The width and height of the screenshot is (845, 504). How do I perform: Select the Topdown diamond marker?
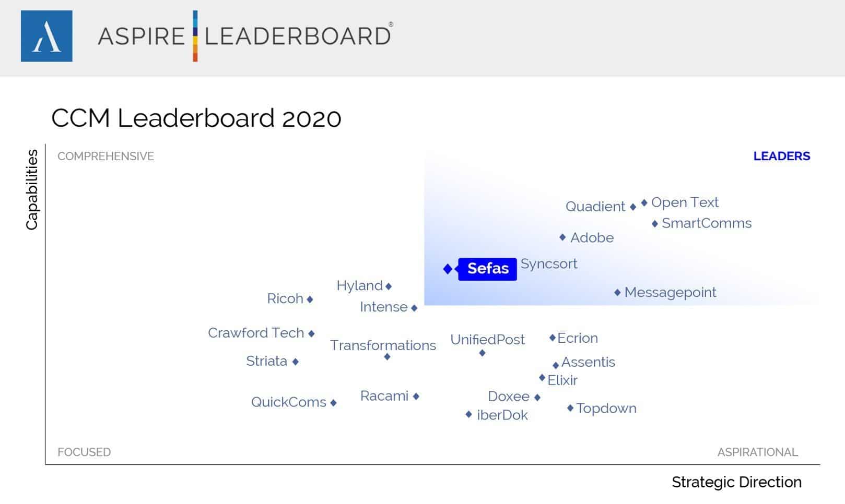570,408
